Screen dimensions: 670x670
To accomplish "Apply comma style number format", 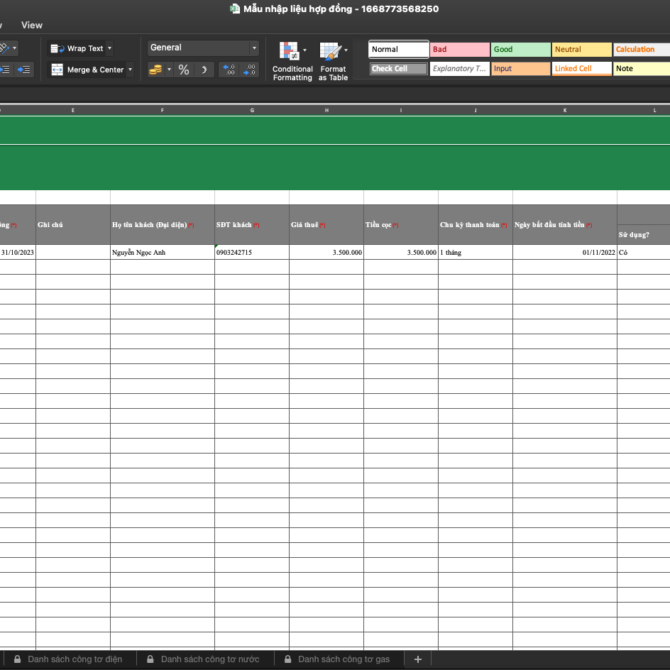I will pos(204,70).
